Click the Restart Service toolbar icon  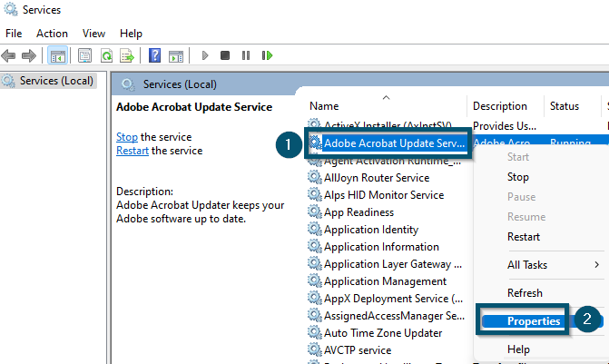267,55
